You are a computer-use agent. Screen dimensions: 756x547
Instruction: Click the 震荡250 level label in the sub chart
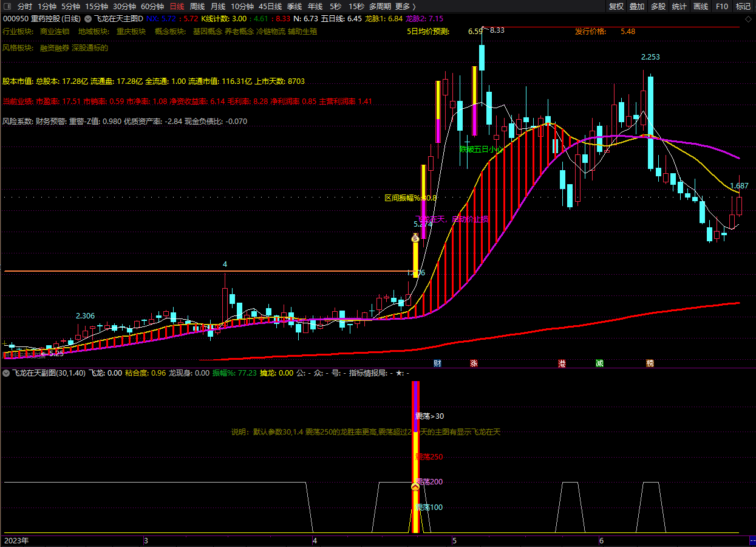click(429, 456)
